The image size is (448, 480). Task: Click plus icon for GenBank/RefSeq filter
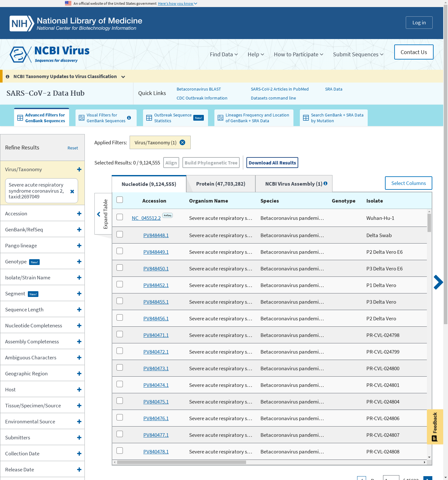(x=79, y=229)
